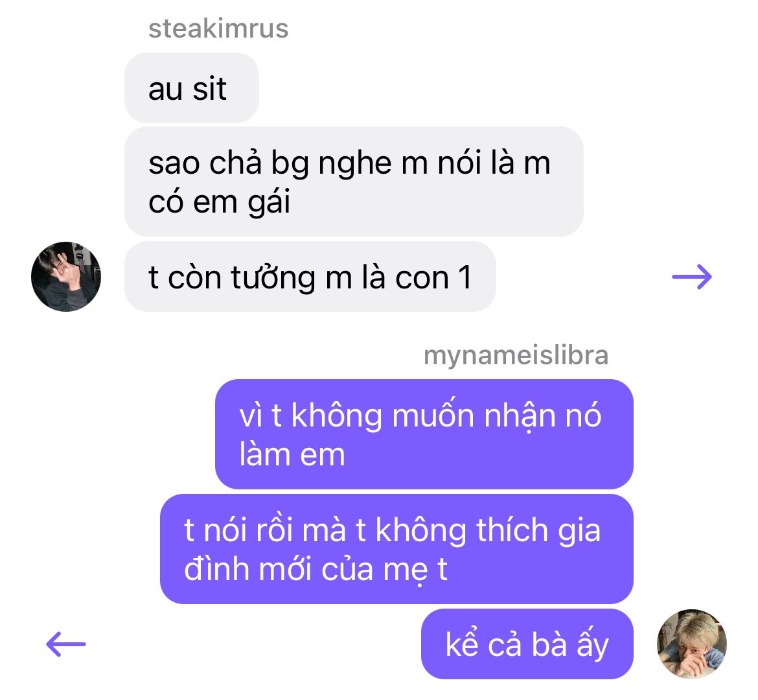Click the purple left arrow icon
758x700 pixels.
[x=65, y=644]
